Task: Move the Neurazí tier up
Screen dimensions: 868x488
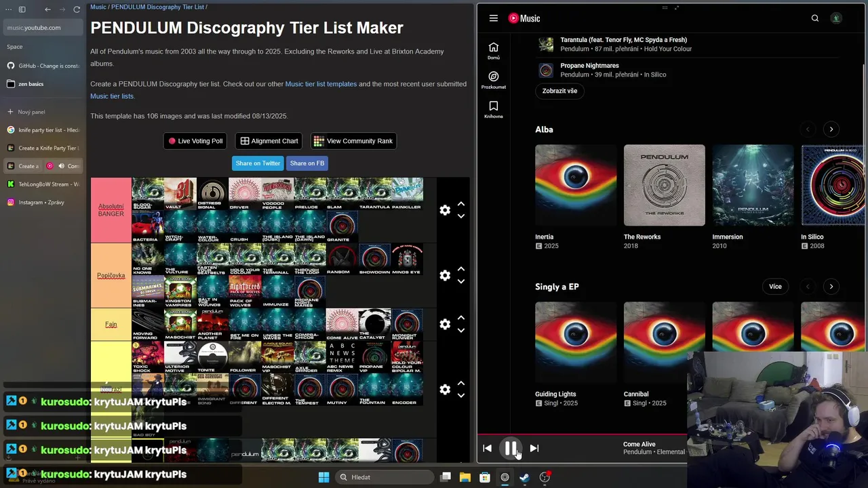Action: click(461, 383)
